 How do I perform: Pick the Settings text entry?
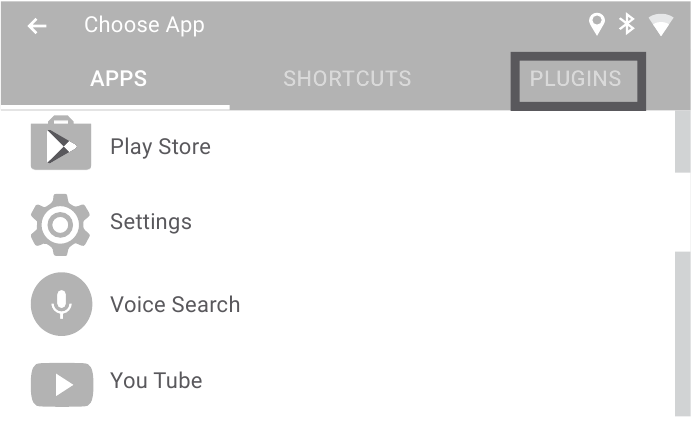(150, 222)
